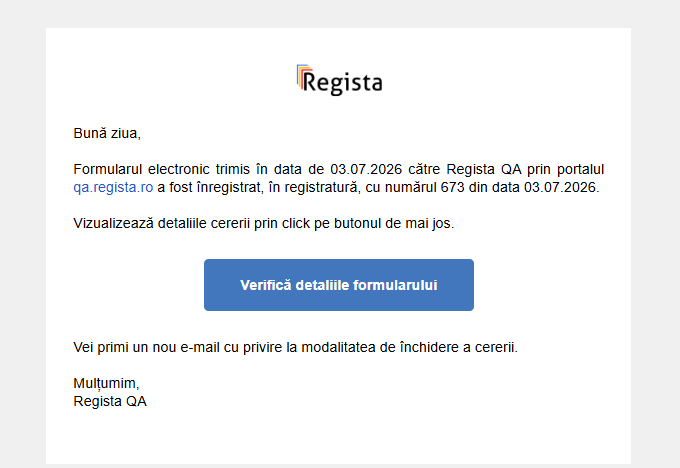Click the Bună ziua greeting line
The height and width of the screenshot is (468, 680).
[x=107, y=133]
